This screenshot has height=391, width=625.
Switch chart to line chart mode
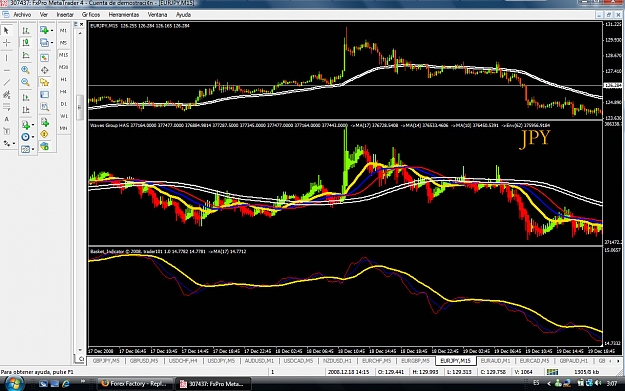pyautogui.click(x=26, y=55)
